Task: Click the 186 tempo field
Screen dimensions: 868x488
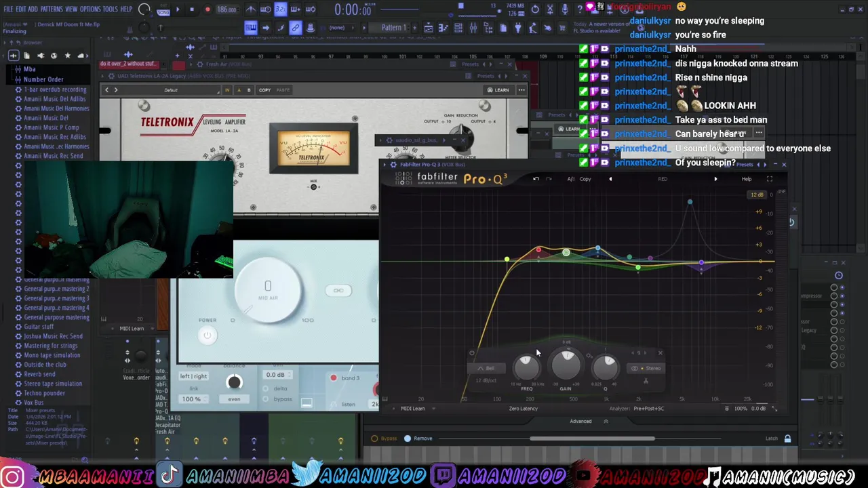Action: click(x=226, y=9)
